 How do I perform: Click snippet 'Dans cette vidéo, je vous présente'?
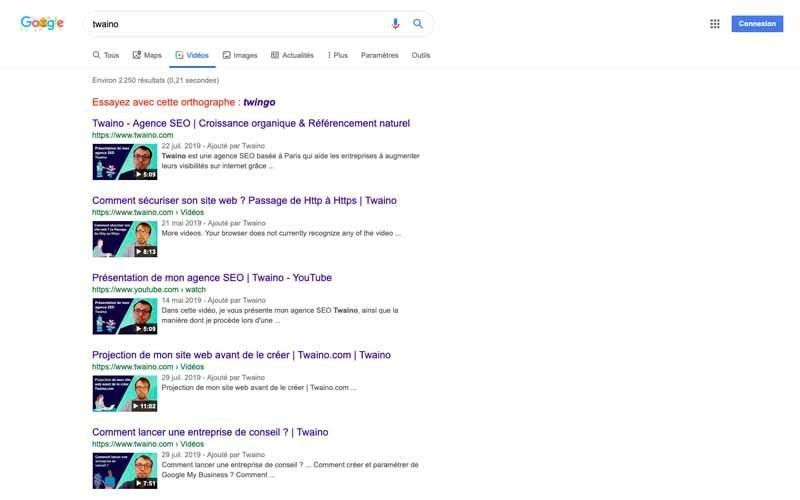coord(280,315)
